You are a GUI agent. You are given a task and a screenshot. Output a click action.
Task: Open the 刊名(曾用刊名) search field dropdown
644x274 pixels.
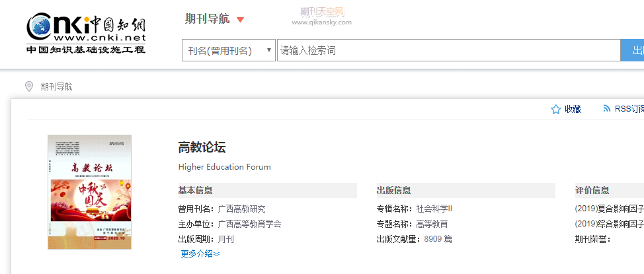coord(228,51)
